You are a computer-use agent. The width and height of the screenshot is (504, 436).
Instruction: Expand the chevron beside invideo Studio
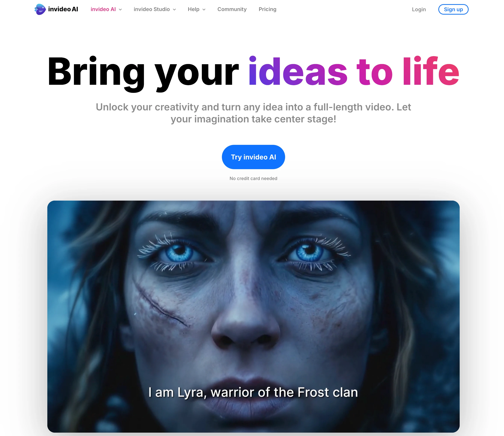click(174, 10)
